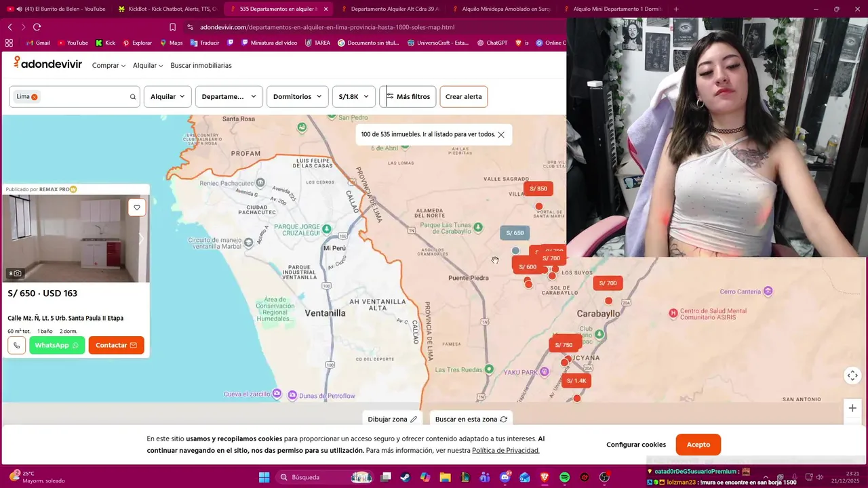
Task: Click the 8 photos camera badge
Action: point(15,273)
